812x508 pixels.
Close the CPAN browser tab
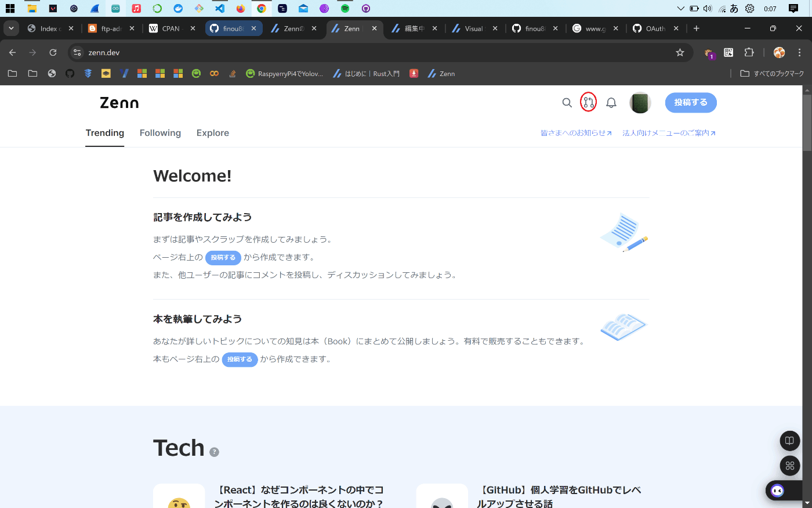coord(193,28)
